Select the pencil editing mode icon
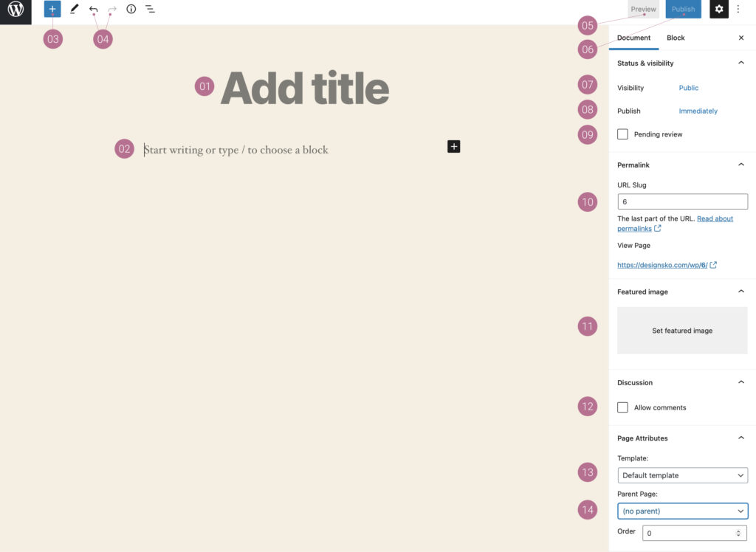This screenshot has width=756, height=552. pyautogui.click(x=73, y=8)
